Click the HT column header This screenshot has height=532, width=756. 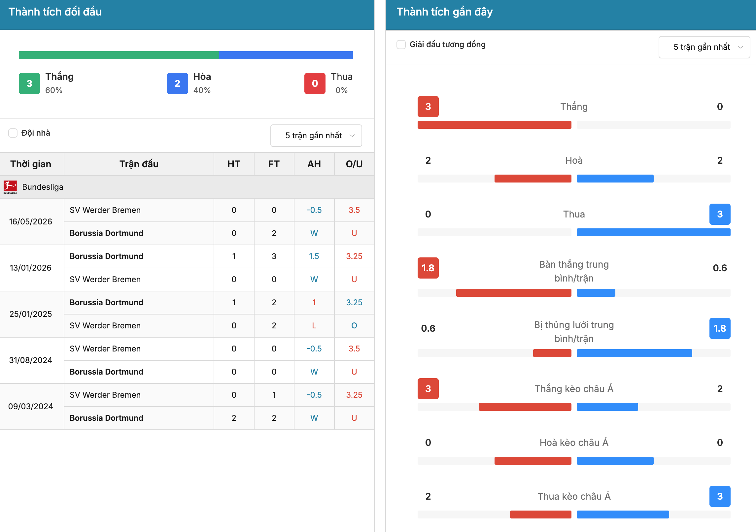(234, 164)
